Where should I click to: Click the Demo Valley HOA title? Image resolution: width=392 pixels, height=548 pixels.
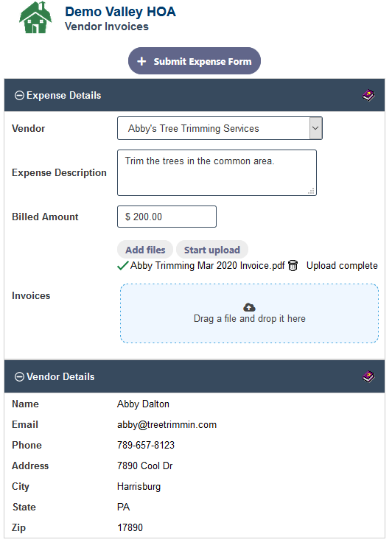point(120,12)
